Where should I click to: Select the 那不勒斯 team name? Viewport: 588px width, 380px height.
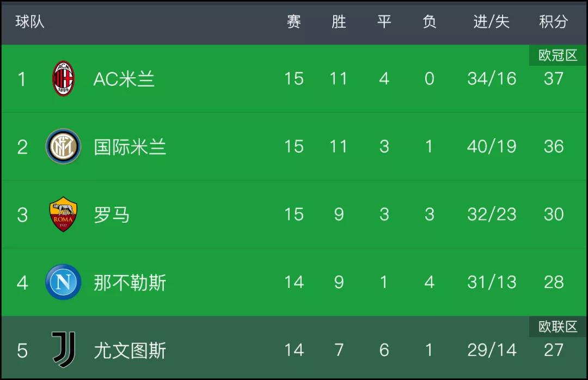[x=130, y=283]
